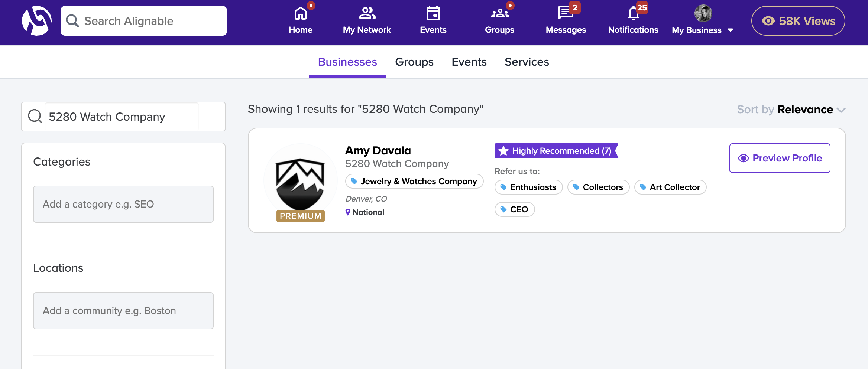Click the Add a community field
This screenshot has height=369, width=868.
pyautogui.click(x=123, y=311)
